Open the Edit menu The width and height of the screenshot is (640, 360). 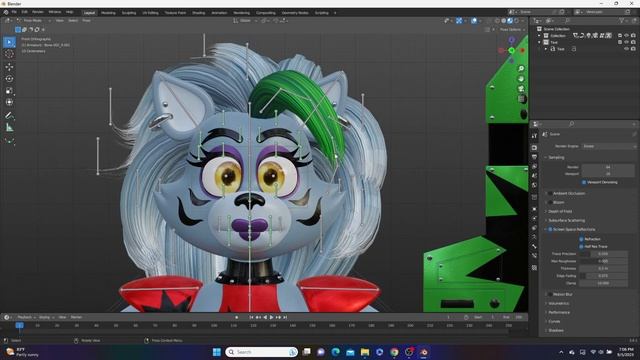pyautogui.click(x=24, y=12)
